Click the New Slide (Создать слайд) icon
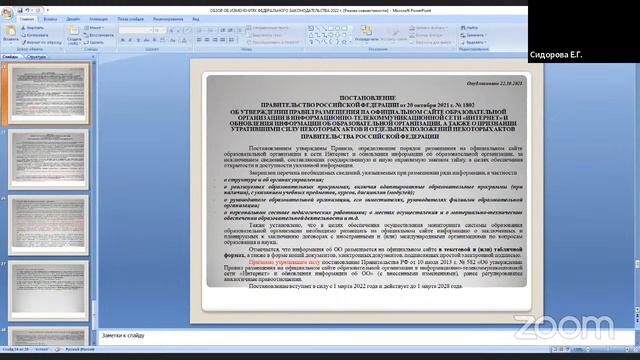The width and height of the screenshot is (640, 360). 74,31
